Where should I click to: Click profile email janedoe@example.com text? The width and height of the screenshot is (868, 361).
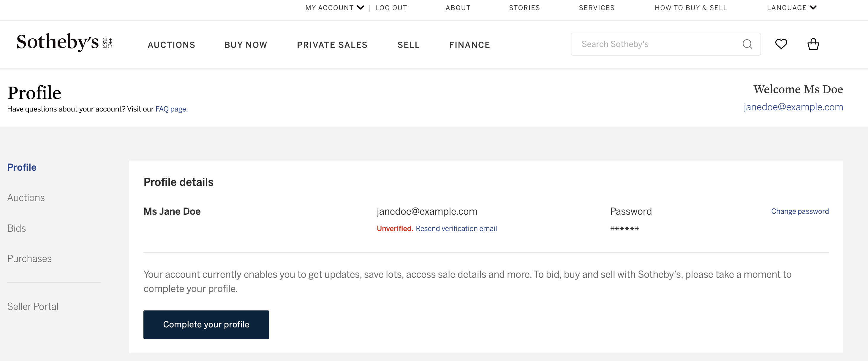click(x=427, y=211)
